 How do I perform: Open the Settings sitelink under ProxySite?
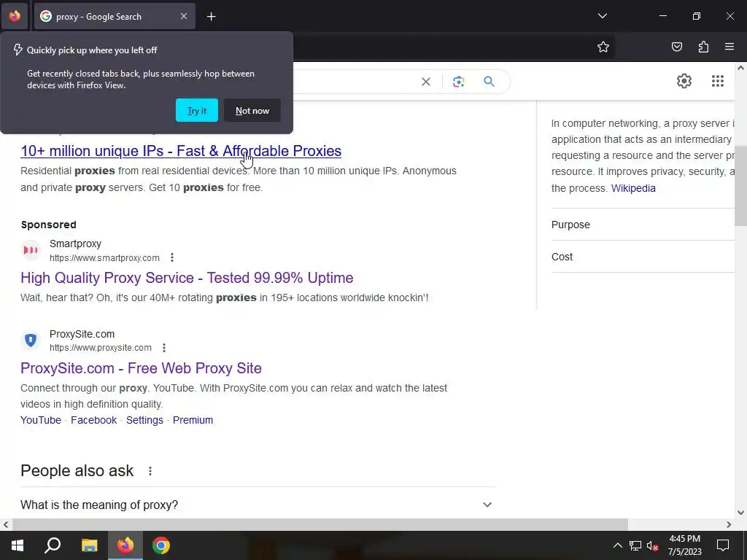144,420
